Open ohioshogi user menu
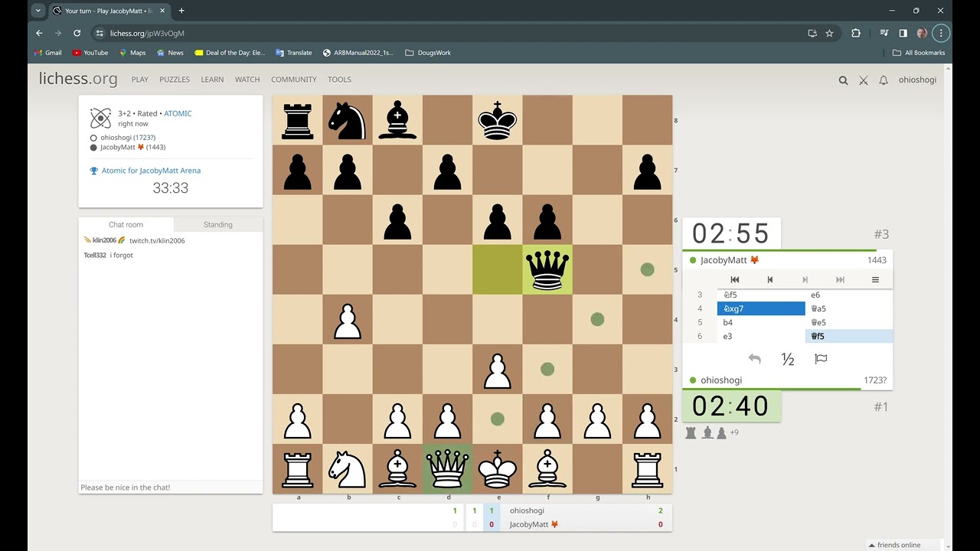Screen dimensions: 980x551 [917, 80]
